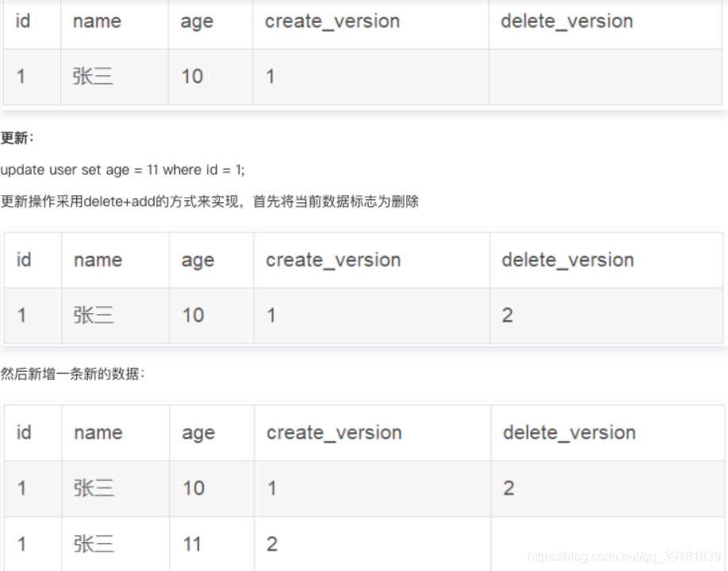
Task: Select "张三" in the two-row table's age 10 row
Action: [94, 488]
